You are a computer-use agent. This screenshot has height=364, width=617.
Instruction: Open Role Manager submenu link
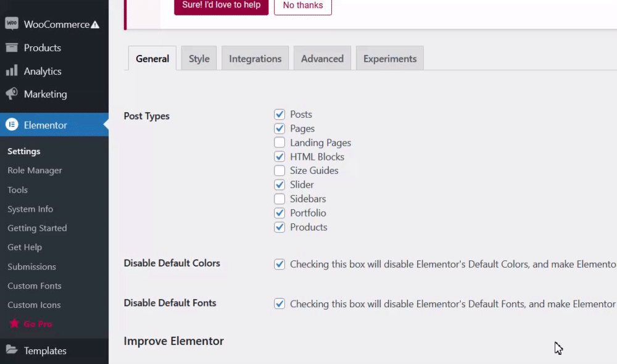[x=35, y=170]
